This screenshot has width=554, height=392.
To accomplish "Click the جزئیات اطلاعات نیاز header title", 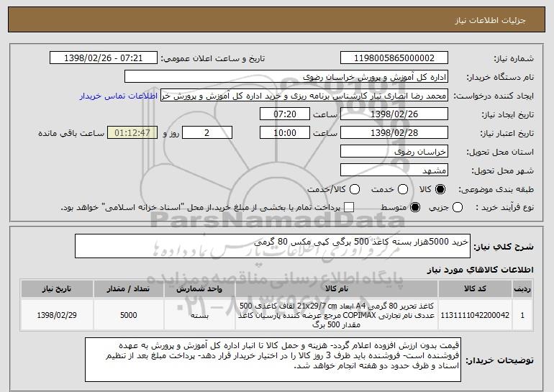I will 490,20.
